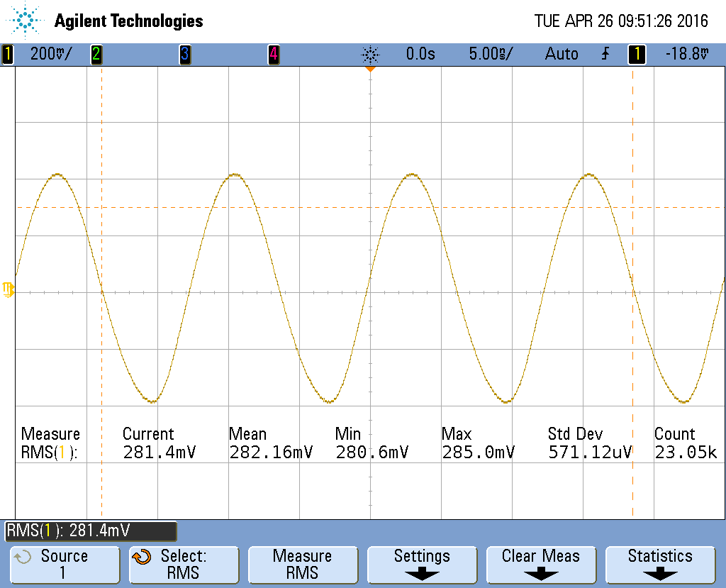Expand the Statistics softkey menu
The height and width of the screenshot is (588, 726).
(x=660, y=565)
